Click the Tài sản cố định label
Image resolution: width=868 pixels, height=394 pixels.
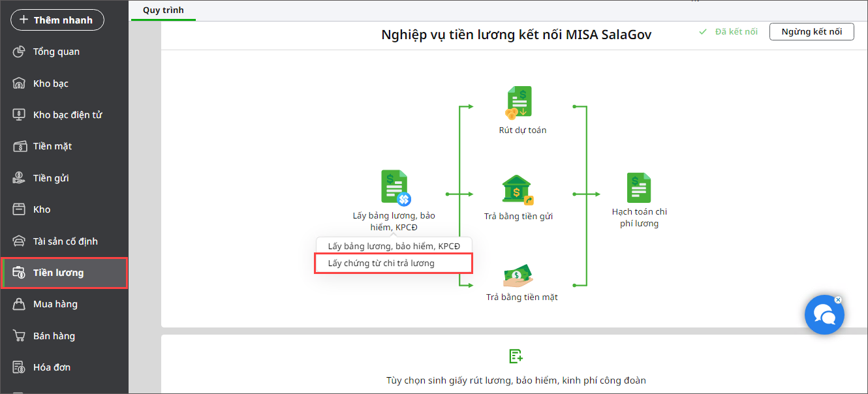(66, 241)
